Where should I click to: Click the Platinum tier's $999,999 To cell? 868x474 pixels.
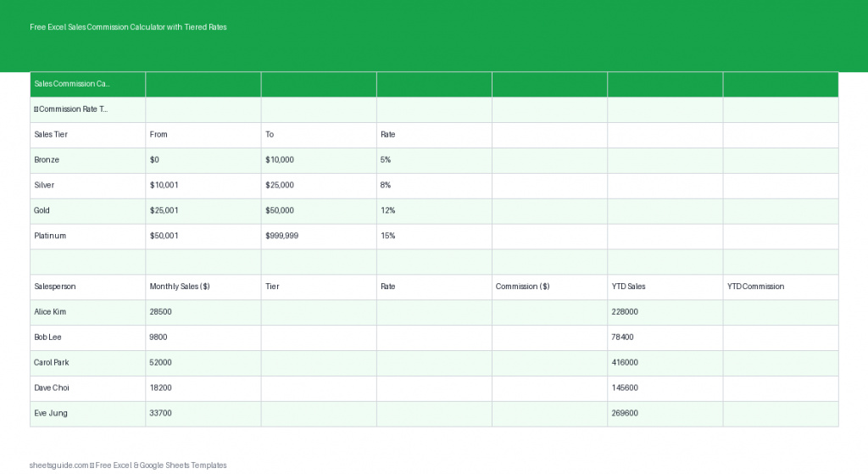coord(318,236)
